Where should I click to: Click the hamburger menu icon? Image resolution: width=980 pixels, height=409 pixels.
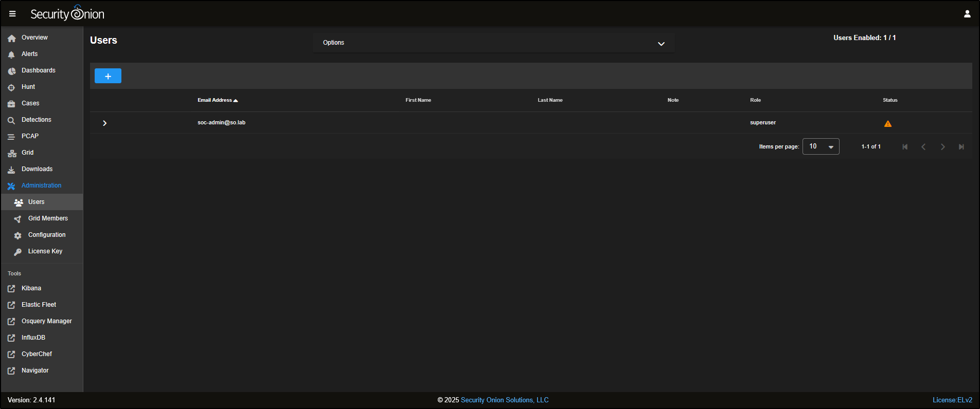pyautogui.click(x=12, y=14)
